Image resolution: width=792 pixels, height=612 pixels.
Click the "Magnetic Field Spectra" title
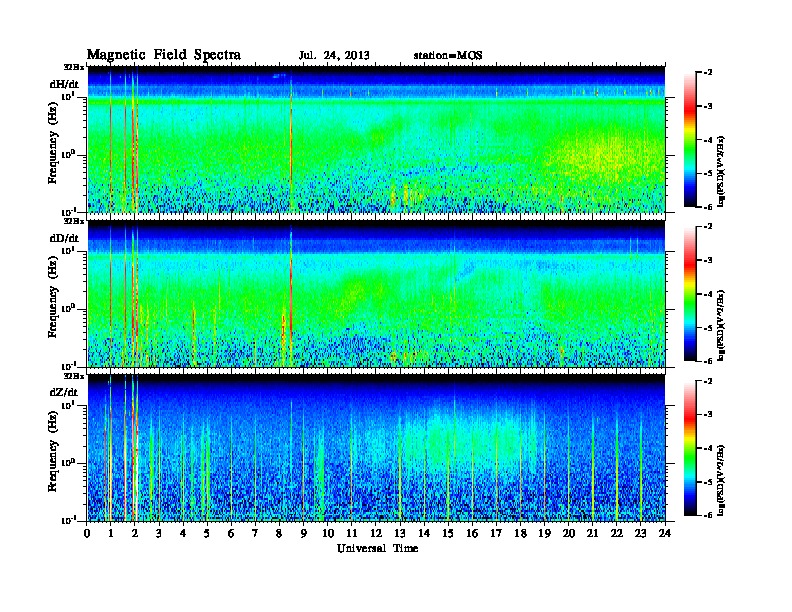point(164,55)
